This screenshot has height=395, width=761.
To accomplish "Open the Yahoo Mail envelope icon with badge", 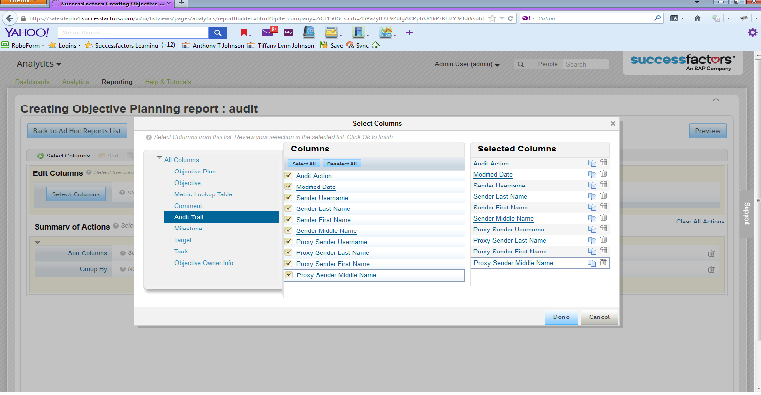I will point(269,32).
